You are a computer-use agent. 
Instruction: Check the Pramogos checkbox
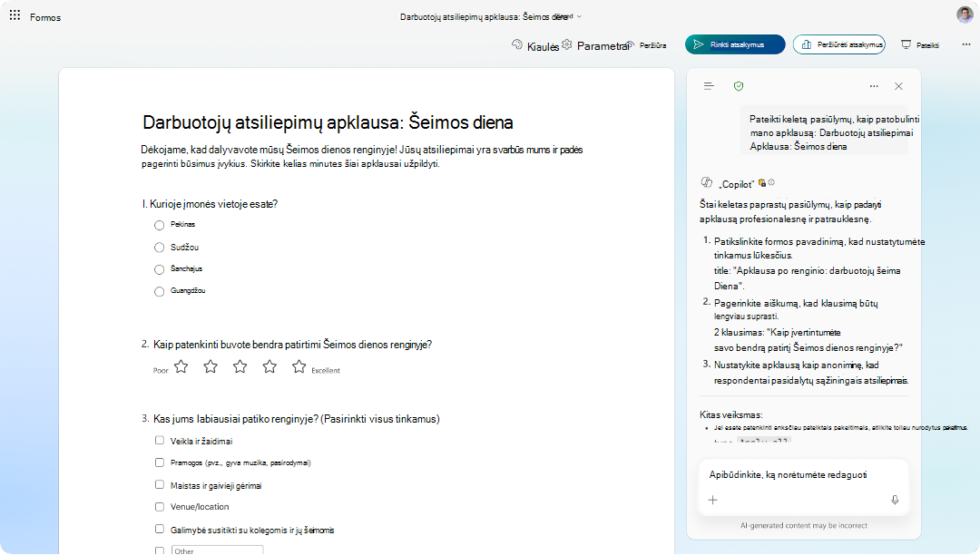[160, 462]
